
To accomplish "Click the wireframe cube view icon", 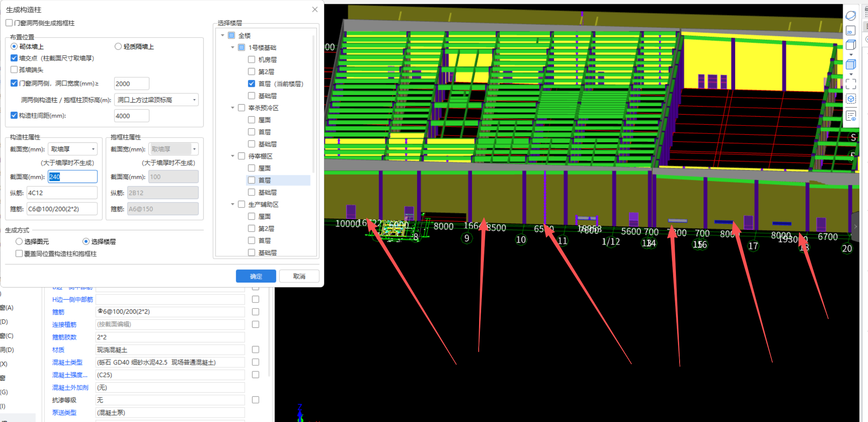I will pyautogui.click(x=850, y=45).
